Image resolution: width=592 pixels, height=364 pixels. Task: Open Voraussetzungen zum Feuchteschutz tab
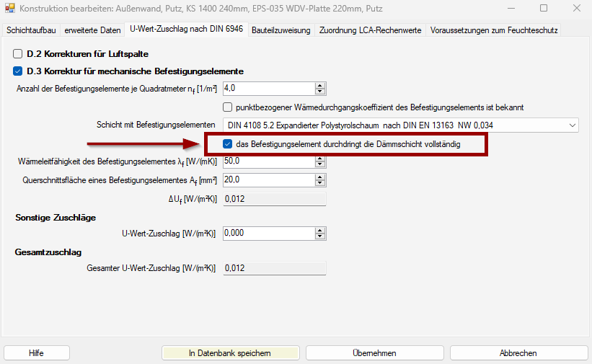[x=493, y=30]
